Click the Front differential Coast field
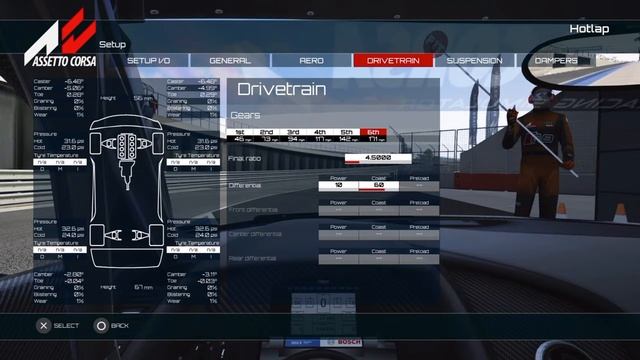Image resolution: width=640 pixels, height=360 pixels. [379, 211]
